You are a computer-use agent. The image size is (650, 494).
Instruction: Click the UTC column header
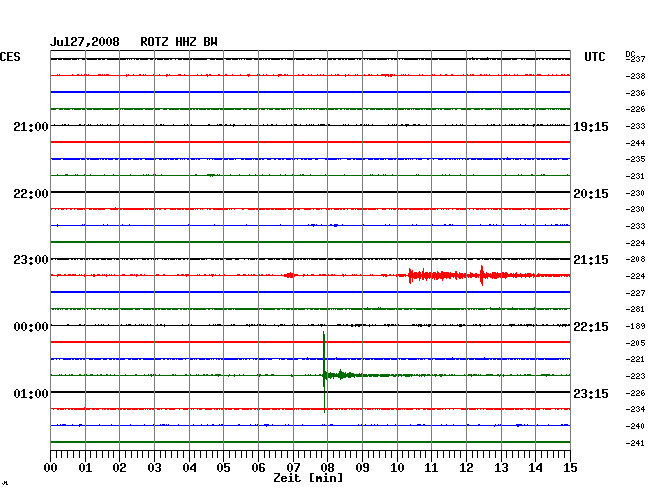(594, 57)
